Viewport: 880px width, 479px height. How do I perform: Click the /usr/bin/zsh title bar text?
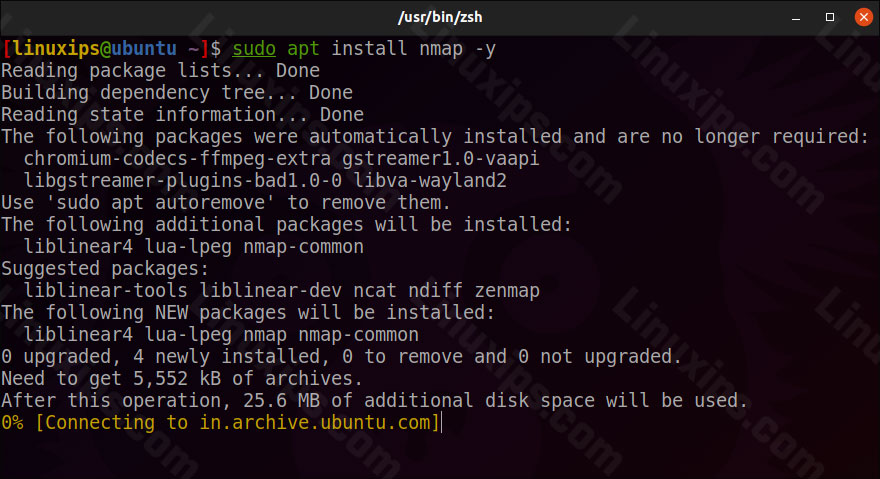click(x=440, y=17)
